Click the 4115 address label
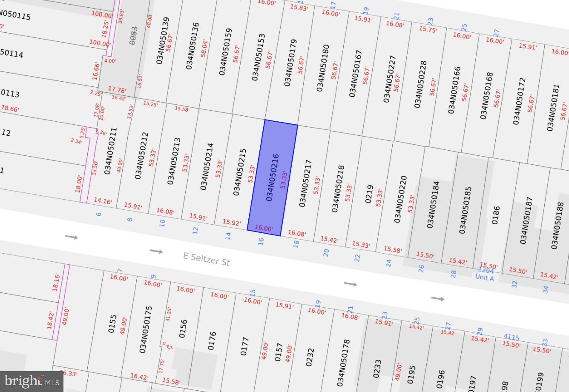This screenshot has width=569, height=392. [x=511, y=338]
